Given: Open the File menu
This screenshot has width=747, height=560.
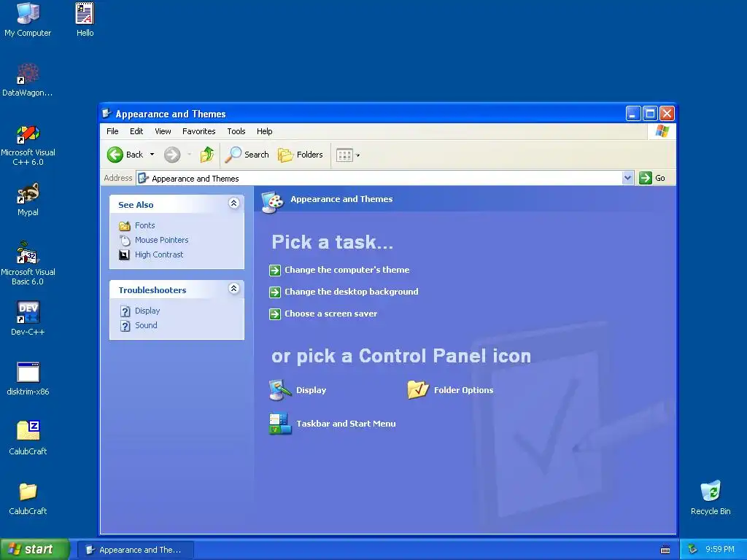Looking at the screenshot, I should (112, 131).
